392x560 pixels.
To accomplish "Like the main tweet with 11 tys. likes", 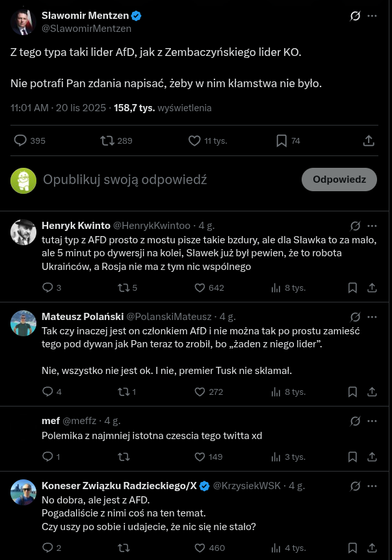I will click(x=194, y=140).
